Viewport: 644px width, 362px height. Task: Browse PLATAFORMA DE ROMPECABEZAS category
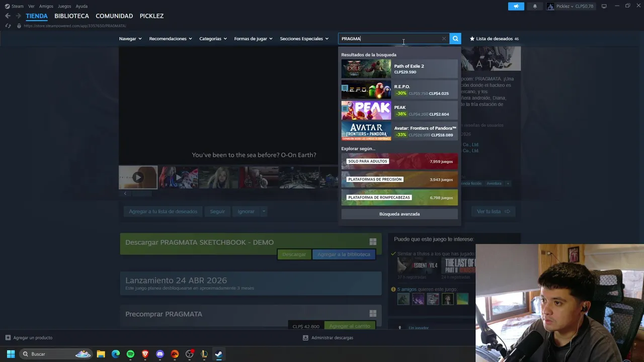[399, 198]
